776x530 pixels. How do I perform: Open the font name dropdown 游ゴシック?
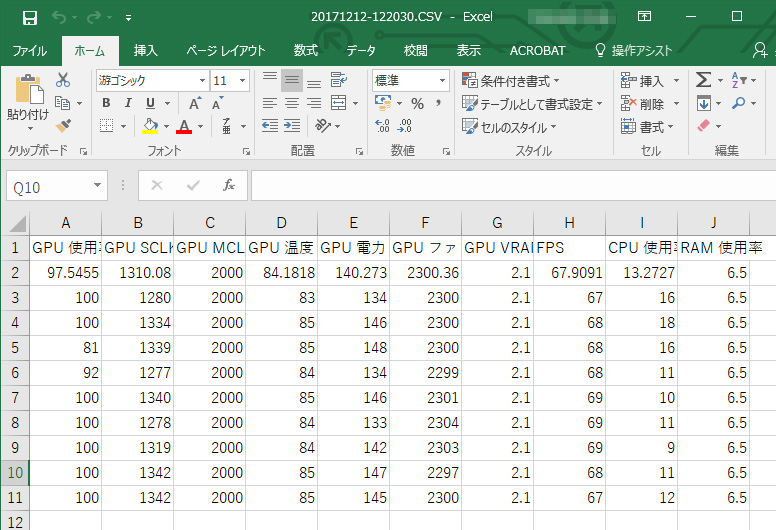click(202, 81)
